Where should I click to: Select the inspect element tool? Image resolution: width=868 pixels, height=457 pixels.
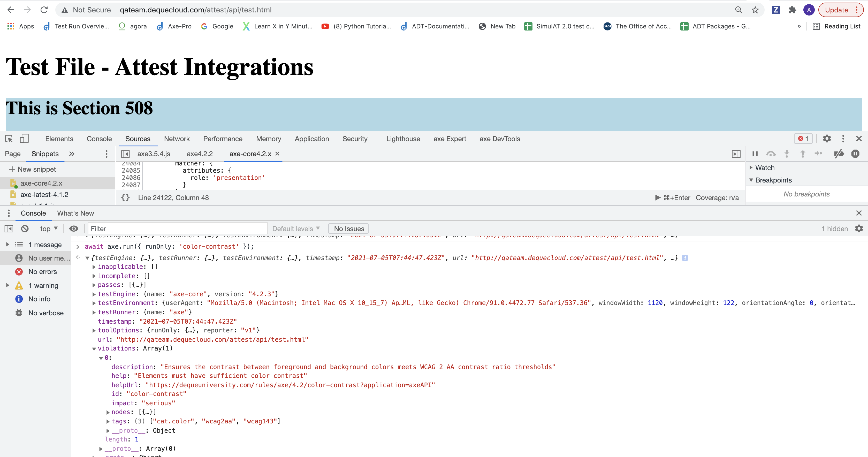9,139
